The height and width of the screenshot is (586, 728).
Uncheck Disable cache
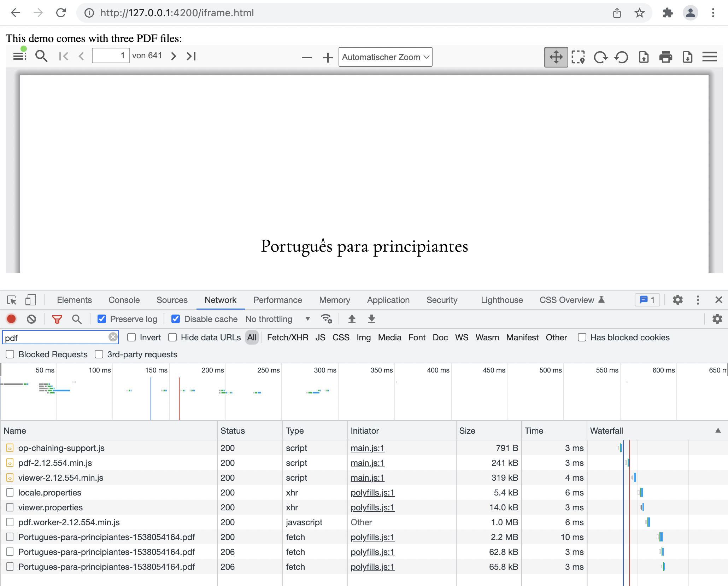point(176,319)
